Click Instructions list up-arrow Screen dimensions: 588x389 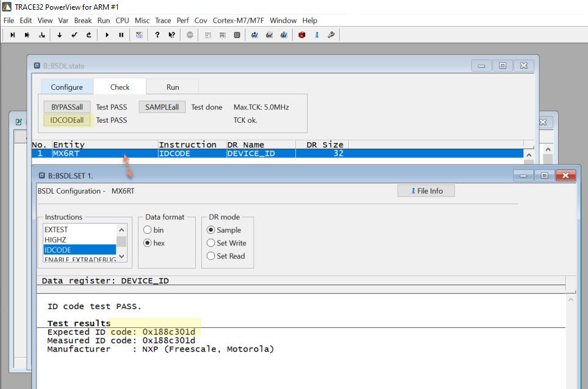[121, 230]
